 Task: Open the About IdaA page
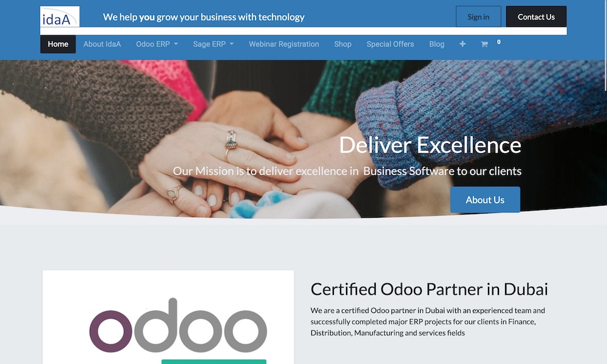102,44
